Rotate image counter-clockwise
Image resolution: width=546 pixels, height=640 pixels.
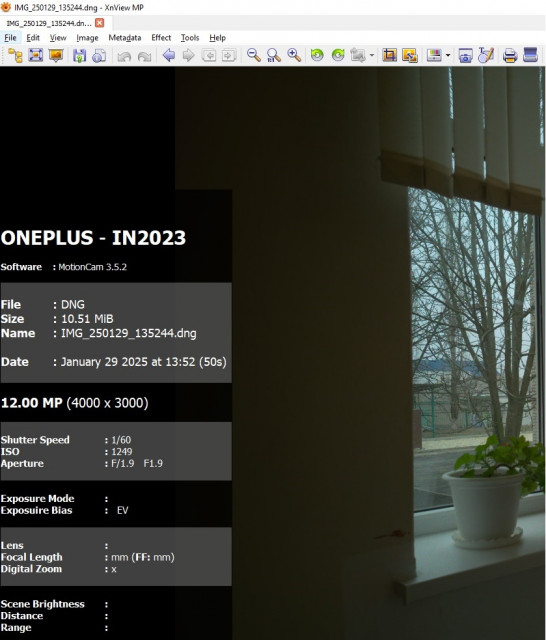(x=317, y=55)
